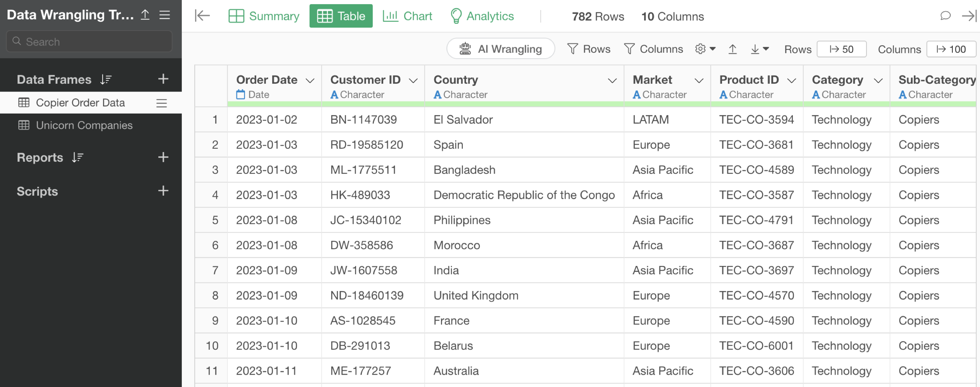Sort the Data Frames list
The height and width of the screenshot is (387, 980).
106,79
